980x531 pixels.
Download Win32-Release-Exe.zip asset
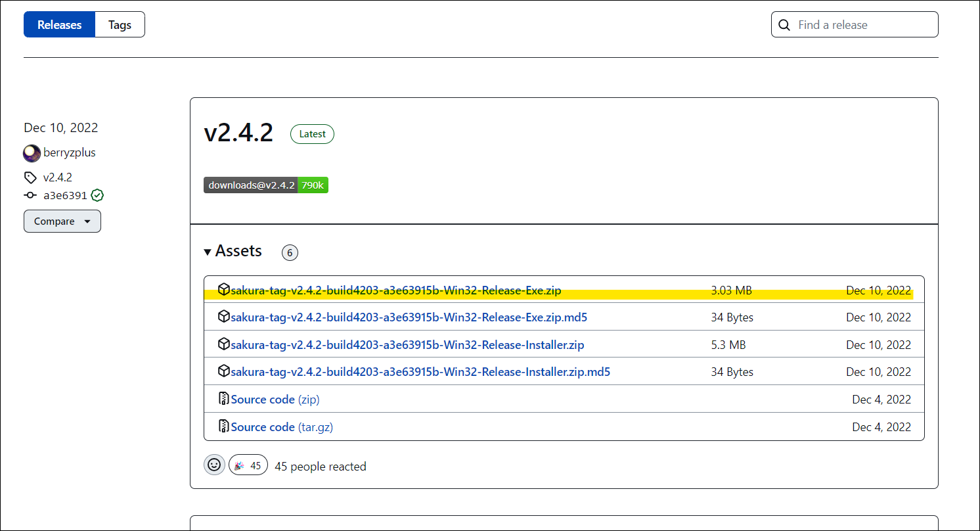(396, 290)
